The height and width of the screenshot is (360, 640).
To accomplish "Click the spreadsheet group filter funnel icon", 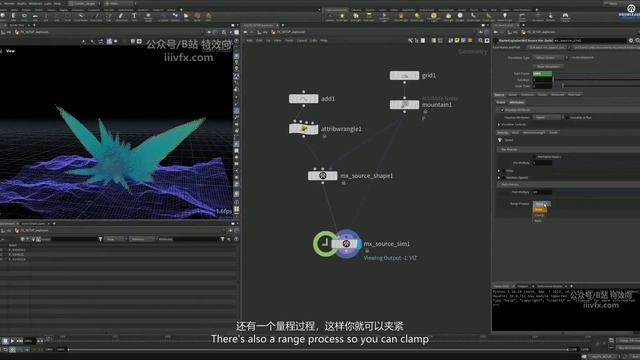I will [x=100, y=239].
